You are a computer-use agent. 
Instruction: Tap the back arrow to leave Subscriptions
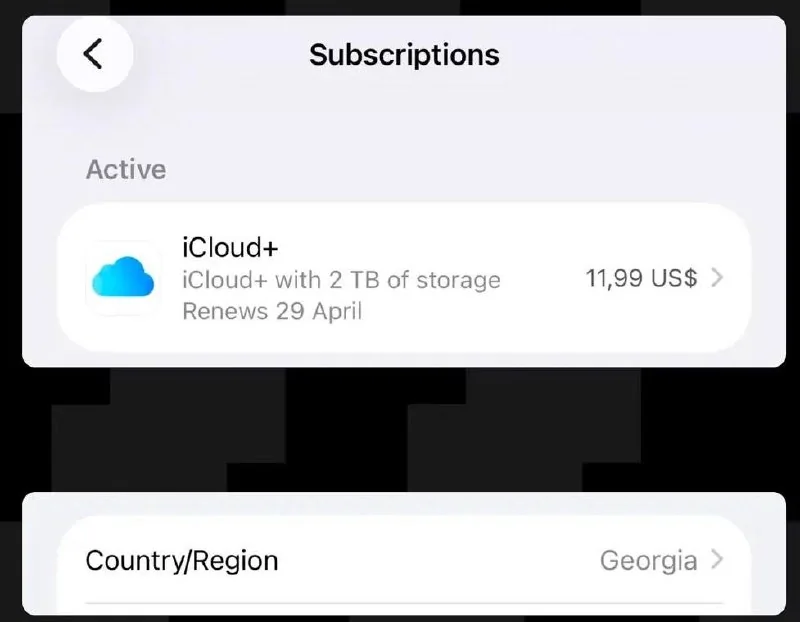pos(95,55)
